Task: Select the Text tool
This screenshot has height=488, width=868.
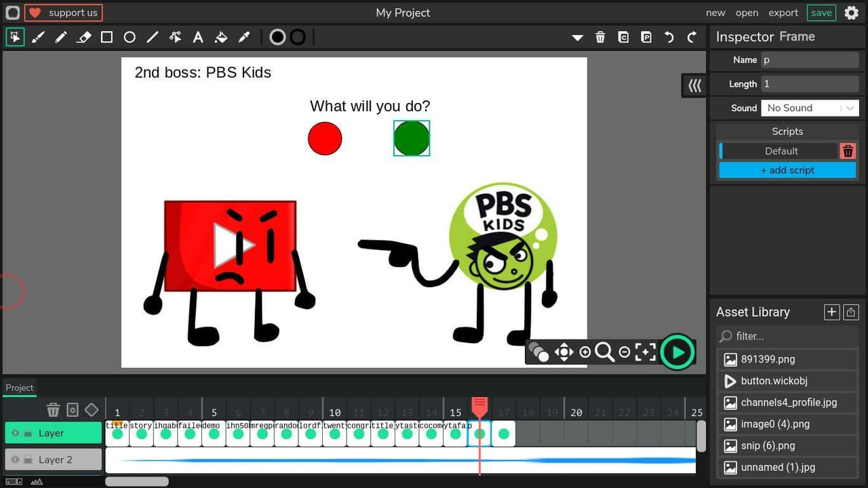Action: point(198,37)
